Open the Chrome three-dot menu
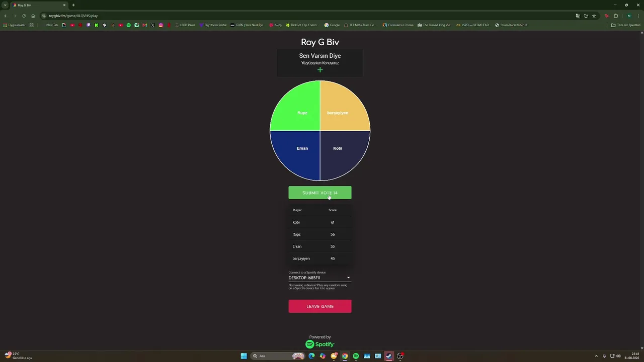644x362 pixels. 638,16
